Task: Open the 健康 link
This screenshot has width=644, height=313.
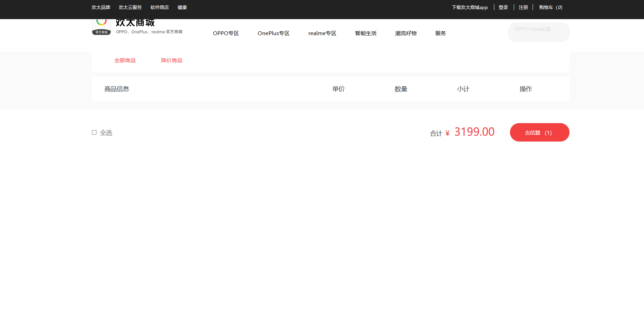Action: (182, 7)
